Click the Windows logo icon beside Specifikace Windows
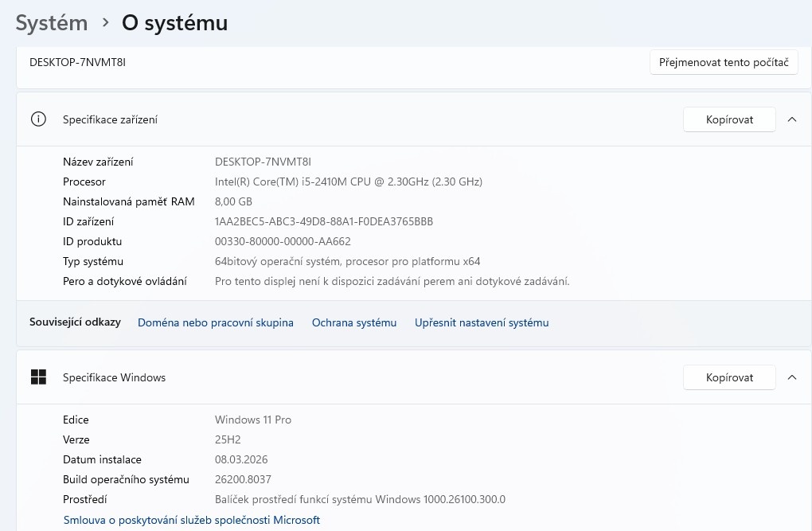The width and height of the screenshot is (812, 531). [37, 377]
